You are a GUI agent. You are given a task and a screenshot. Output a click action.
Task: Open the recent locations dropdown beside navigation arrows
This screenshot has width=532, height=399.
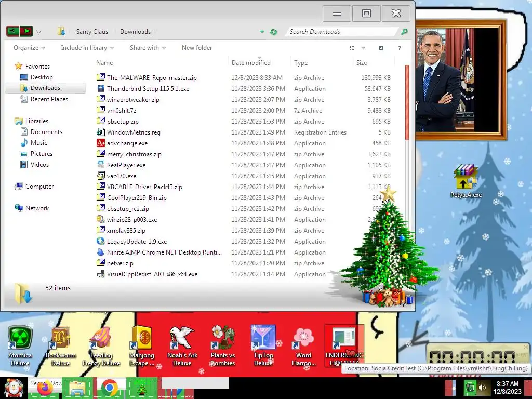pyautogui.click(x=38, y=32)
